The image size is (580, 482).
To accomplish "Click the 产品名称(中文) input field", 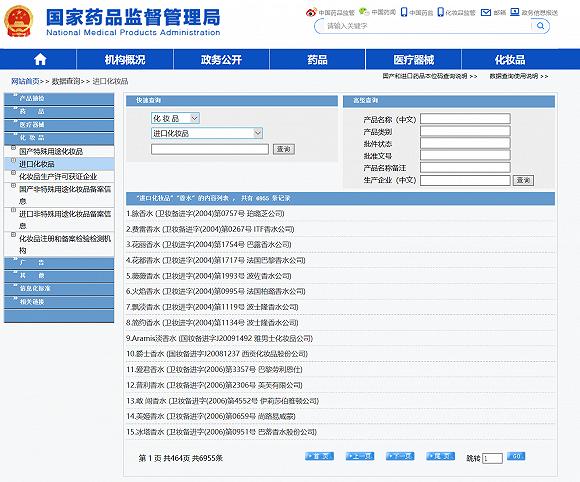I will click(465, 119).
